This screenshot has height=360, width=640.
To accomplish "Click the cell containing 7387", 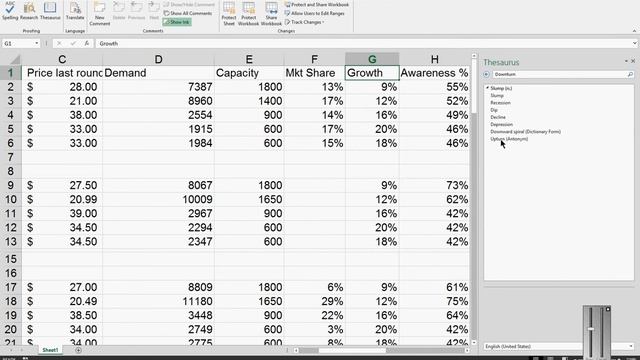I will pyautogui.click(x=158, y=87).
